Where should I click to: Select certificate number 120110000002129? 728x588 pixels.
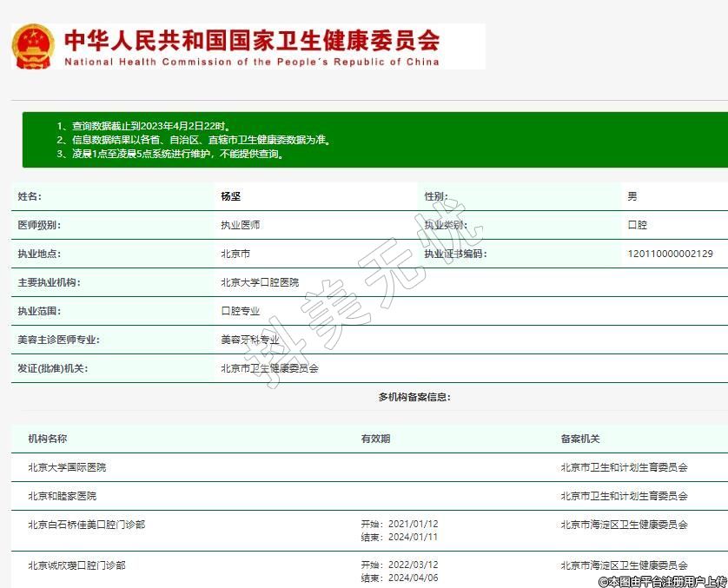(x=670, y=254)
